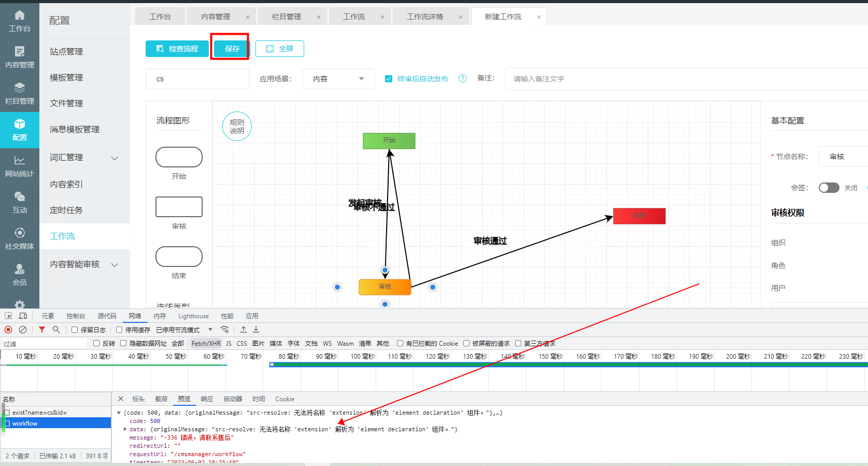Close the 内容管理 tab

pos(248,17)
